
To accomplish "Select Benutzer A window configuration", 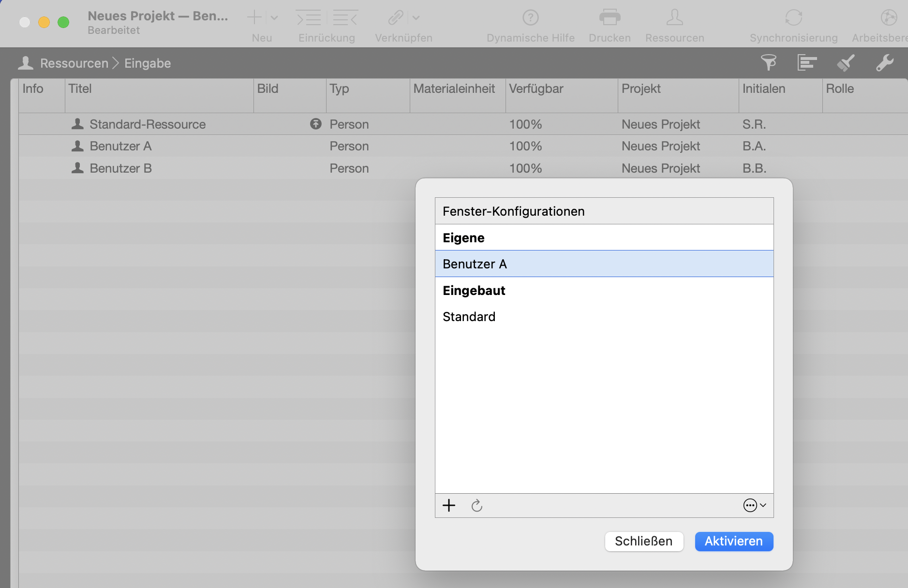I will (x=604, y=264).
